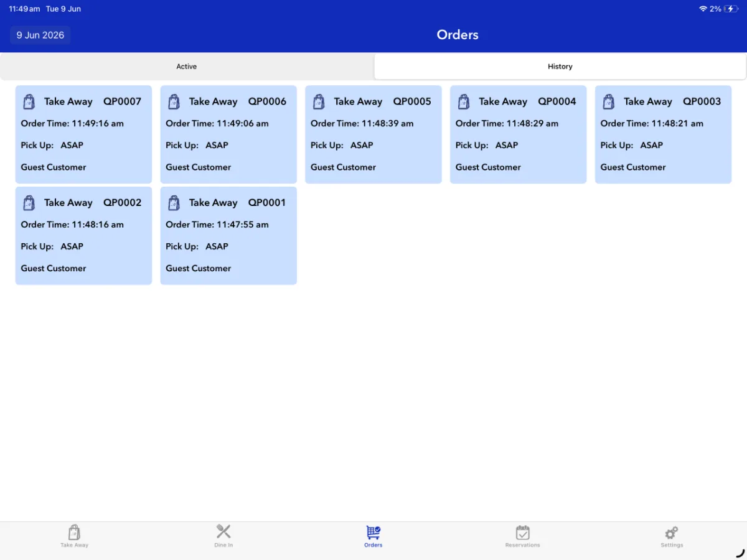Image resolution: width=747 pixels, height=560 pixels.
Task: Open the Take Away tab bar icon
Action: (74, 533)
